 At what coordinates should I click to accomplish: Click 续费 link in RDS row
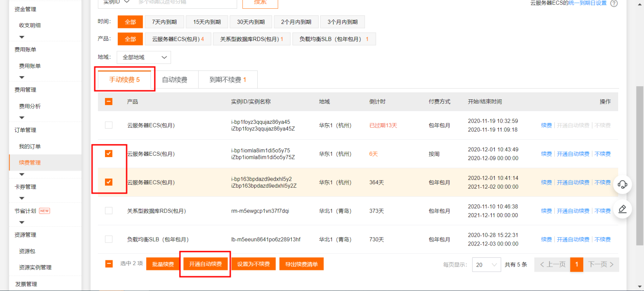pyautogui.click(x=546, y=211)
